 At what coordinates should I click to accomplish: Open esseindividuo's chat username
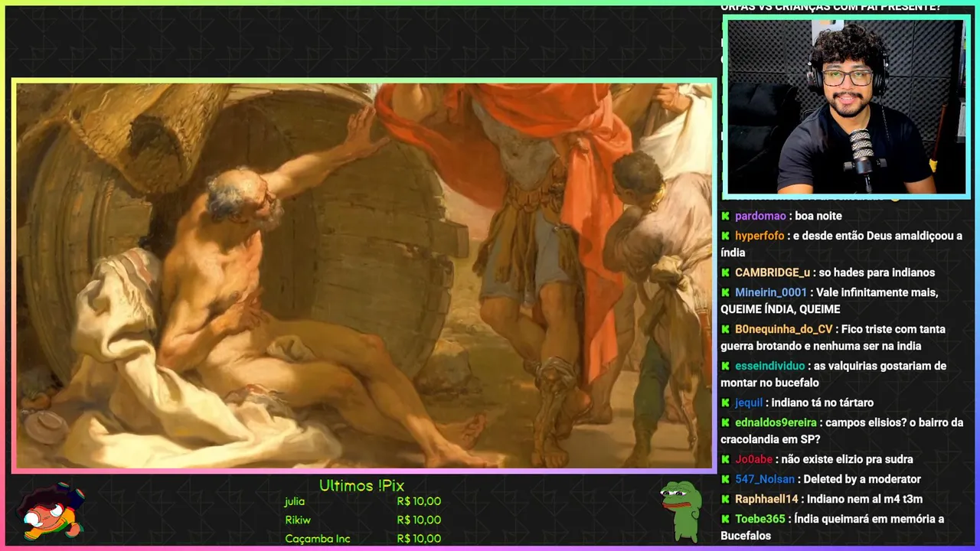pyautogui.click(x=770, y=367)
